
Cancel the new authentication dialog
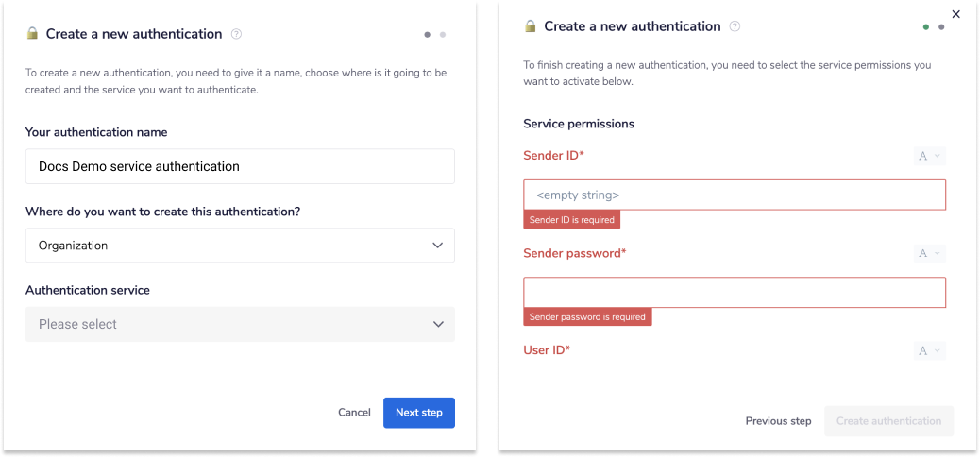[x=354, y=413]
